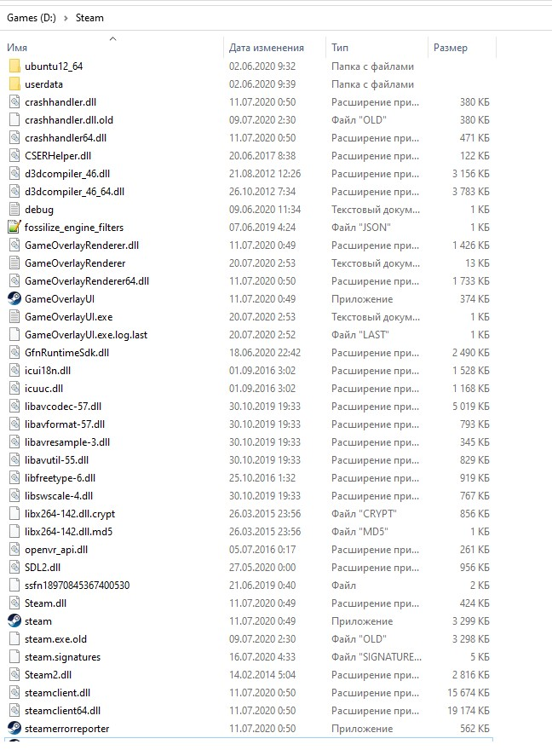Select the steamclient.dll file name
Image resolution: width=552 pixels, height=756 pixels.
tap(57, 692)
